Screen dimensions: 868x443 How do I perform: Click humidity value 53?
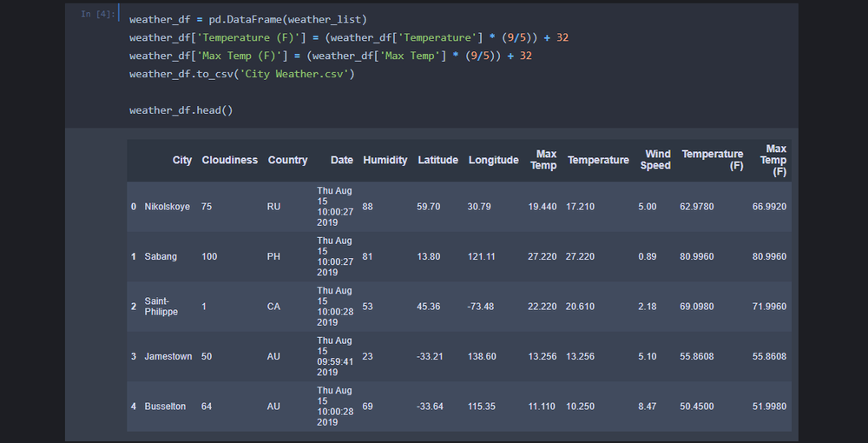point(367,307)
